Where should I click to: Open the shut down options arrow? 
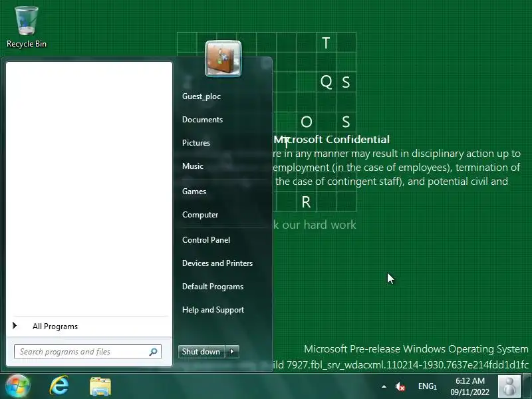click(232, 352)
